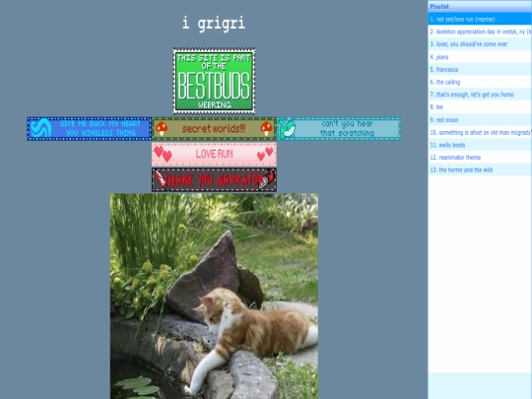Viewport: 532px width, 399px height.
Task: Open the "give me back my heart" banner
Action: click(x=90, y=129)
